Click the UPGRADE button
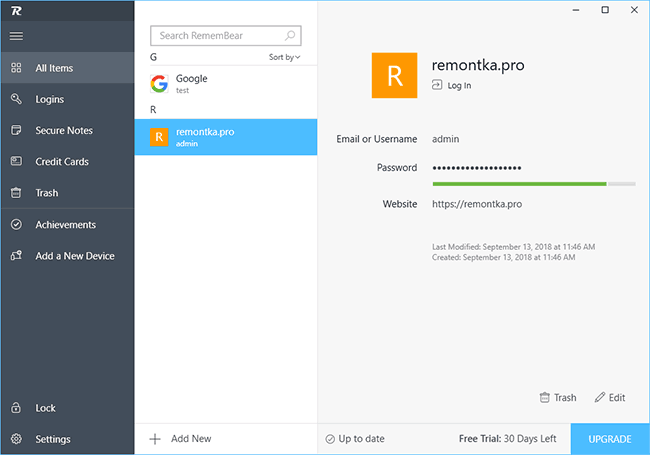 pyautogui.click(x=610, y=439)
